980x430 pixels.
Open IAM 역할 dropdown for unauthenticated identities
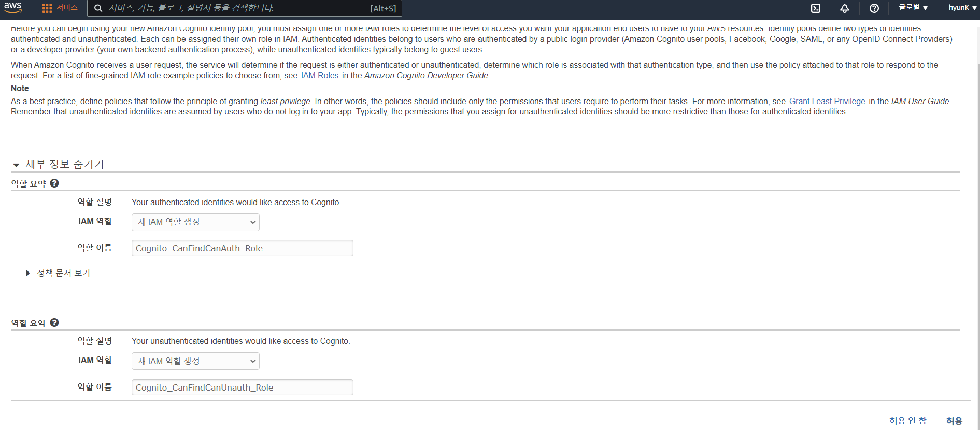point(195,361)
